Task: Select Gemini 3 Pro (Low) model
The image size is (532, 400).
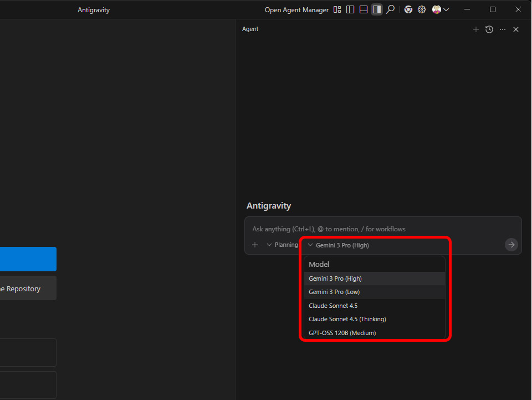Action: [375, 292]
